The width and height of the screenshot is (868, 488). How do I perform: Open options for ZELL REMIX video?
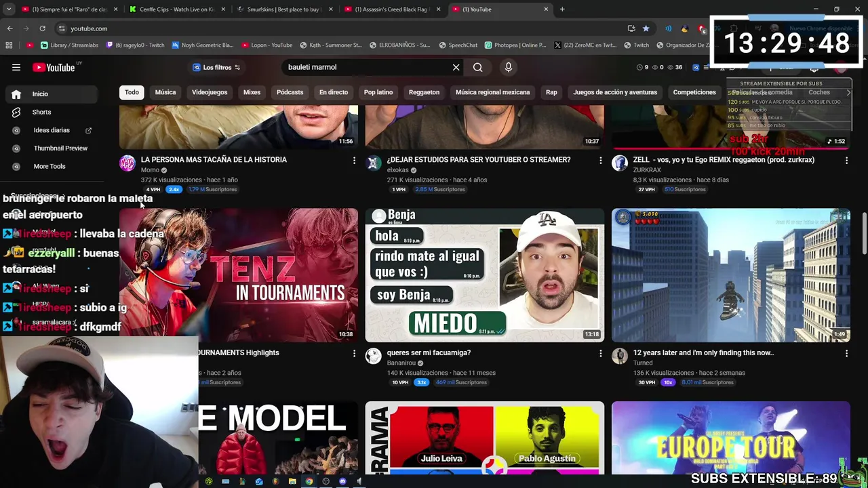(846, 161)
